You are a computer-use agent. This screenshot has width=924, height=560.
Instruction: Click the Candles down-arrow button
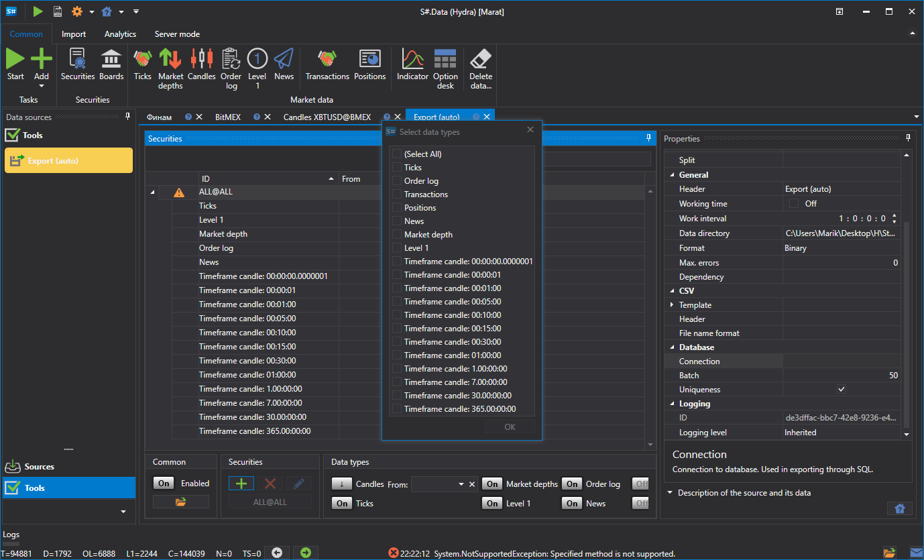point(342,484)
